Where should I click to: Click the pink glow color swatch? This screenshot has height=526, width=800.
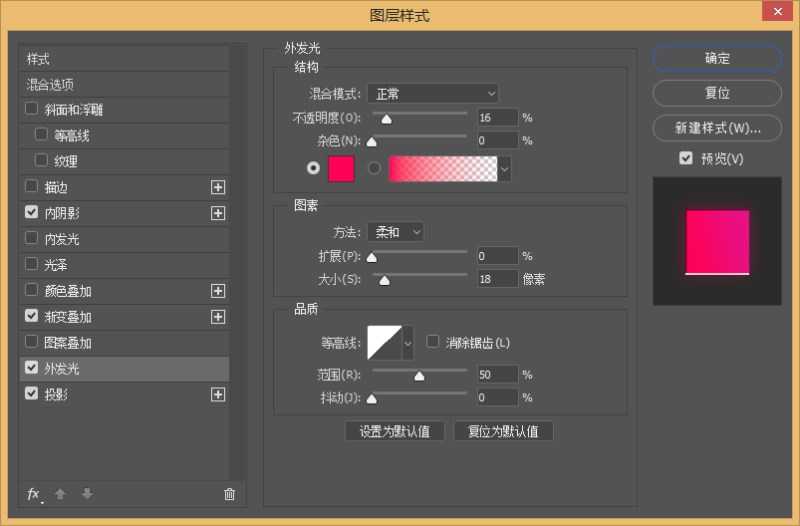point(341,169)
